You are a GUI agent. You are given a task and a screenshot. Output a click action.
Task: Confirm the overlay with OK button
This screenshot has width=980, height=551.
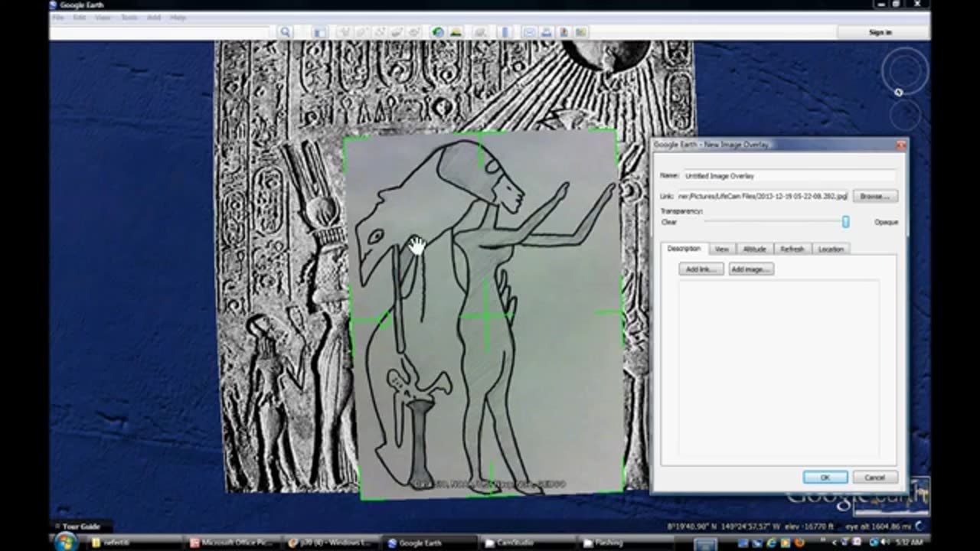[825, 478]
